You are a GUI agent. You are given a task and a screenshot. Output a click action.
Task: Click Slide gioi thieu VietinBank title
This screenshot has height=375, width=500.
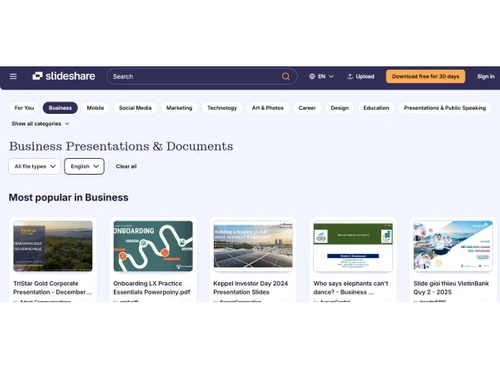451,288
